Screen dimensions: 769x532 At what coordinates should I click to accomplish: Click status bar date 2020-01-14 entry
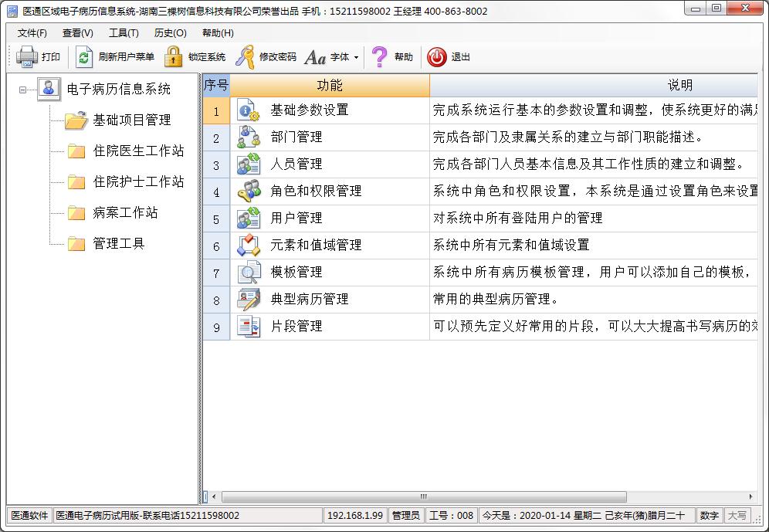(x=587, y=515)
